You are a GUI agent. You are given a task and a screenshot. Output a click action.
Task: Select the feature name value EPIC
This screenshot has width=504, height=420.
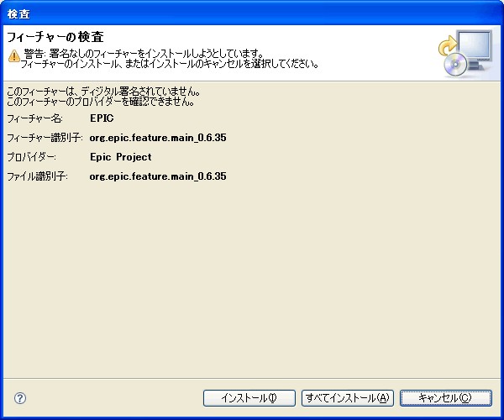pyautogui.click(x=102, y=118)
